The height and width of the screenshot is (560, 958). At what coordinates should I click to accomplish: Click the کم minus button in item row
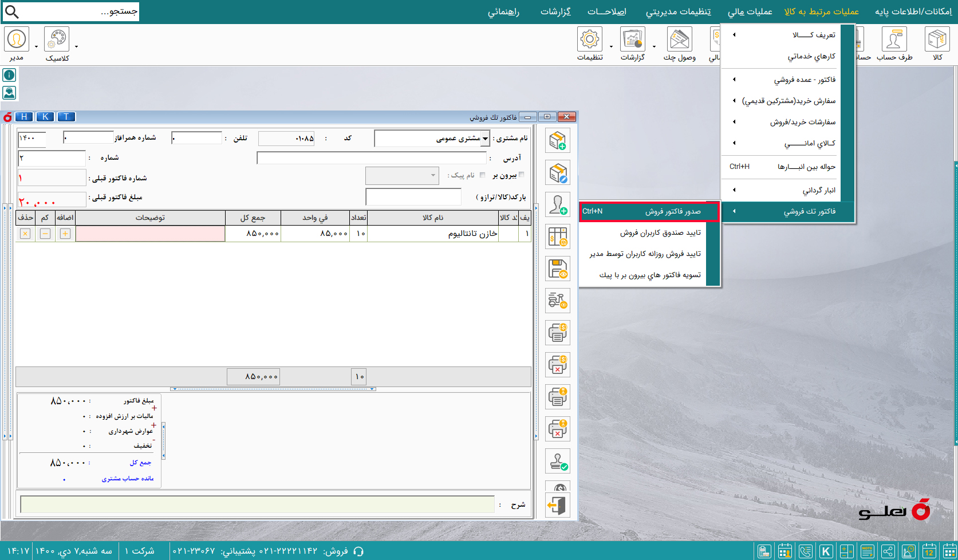[45, 234]
